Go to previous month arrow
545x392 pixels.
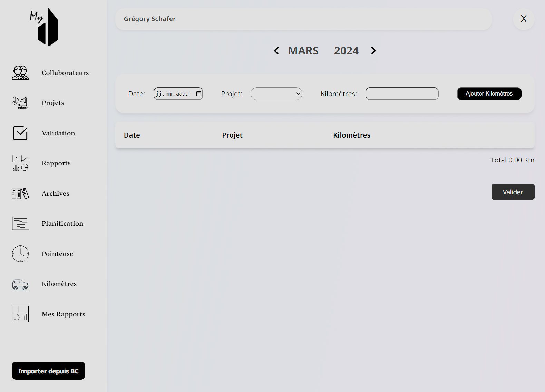pyautogui.click(x=276, y=51)
